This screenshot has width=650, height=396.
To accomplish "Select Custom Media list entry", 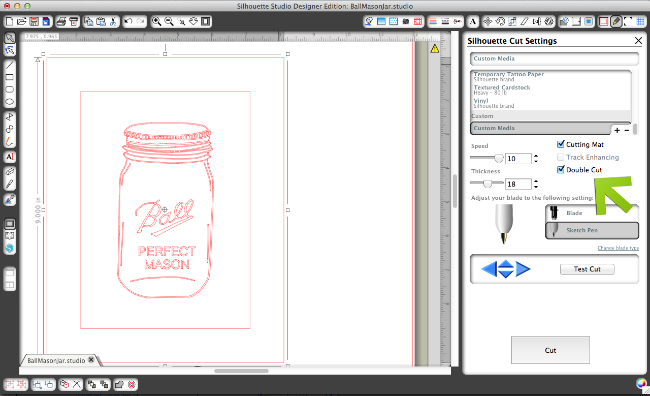I will click(541, 128).
